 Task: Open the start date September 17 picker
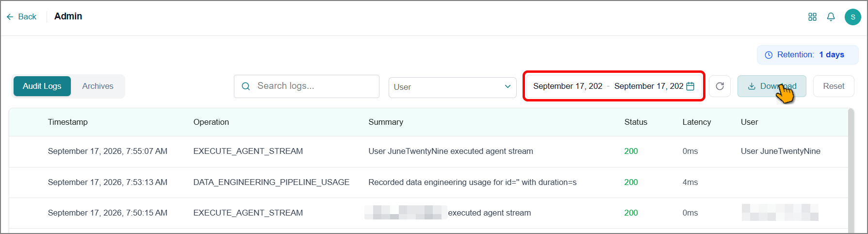click(x=568, y=86)
